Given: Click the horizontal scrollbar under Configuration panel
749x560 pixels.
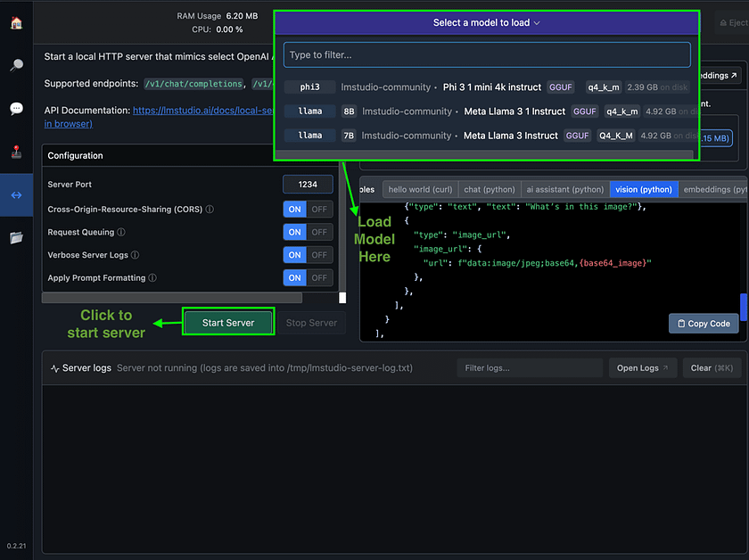Looking at the screenshot, I should pos(172,298).
